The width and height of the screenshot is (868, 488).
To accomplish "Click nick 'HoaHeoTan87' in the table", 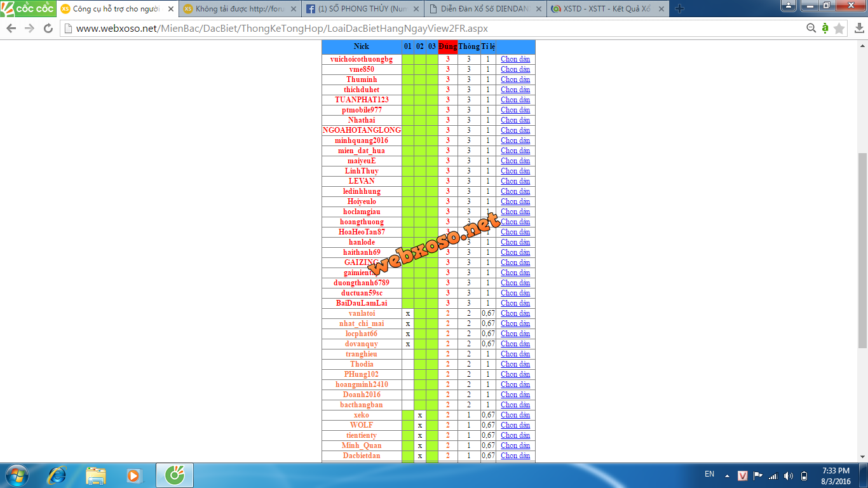I will click(x=362, y=232).
